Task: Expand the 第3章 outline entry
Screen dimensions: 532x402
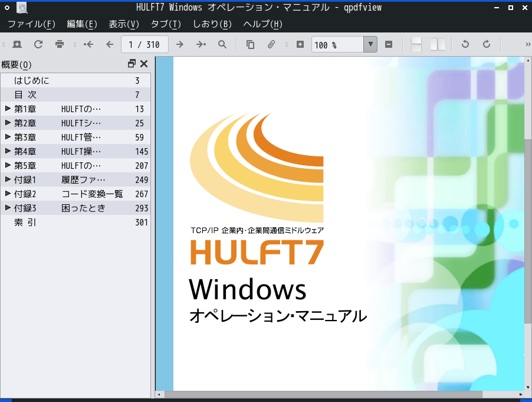Action: point(8,137)
